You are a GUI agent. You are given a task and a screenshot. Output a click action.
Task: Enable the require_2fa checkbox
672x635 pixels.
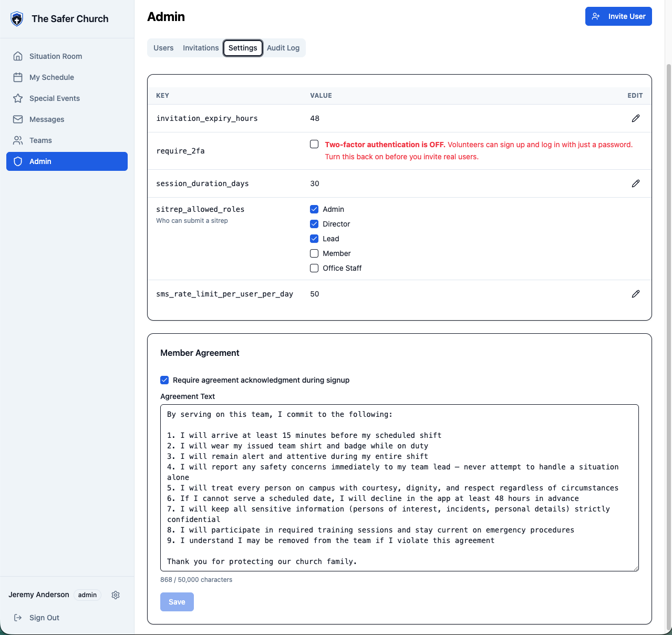pyautogui.click(x=314, y=144)
